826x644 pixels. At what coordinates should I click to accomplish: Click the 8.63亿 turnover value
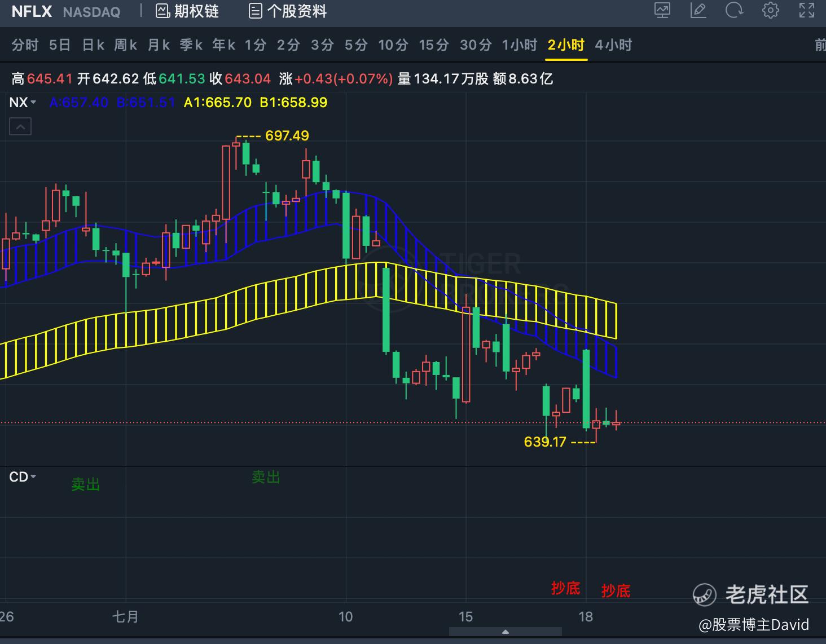pyautogui.click(x=531, y=79)
